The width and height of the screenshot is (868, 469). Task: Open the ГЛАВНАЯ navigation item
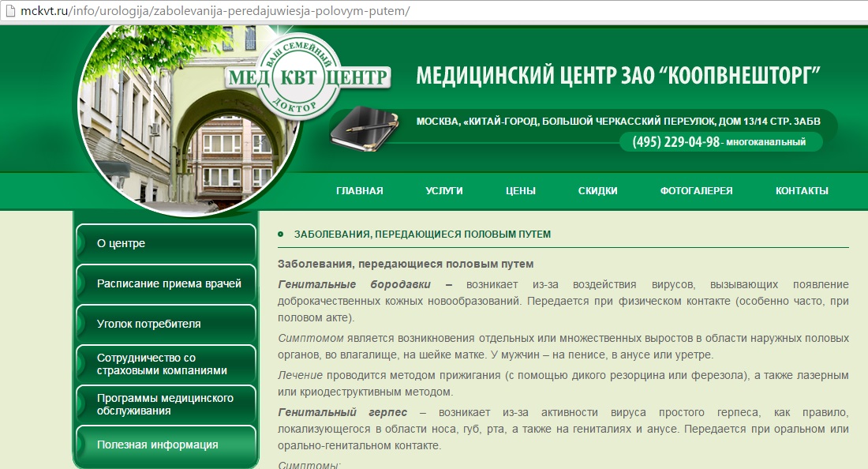click(x=359, y=190)
